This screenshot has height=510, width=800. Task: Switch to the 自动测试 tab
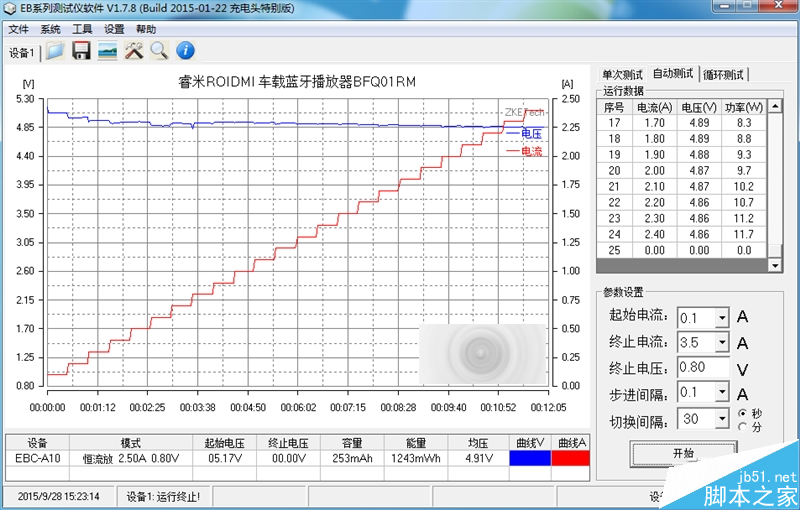673,73
